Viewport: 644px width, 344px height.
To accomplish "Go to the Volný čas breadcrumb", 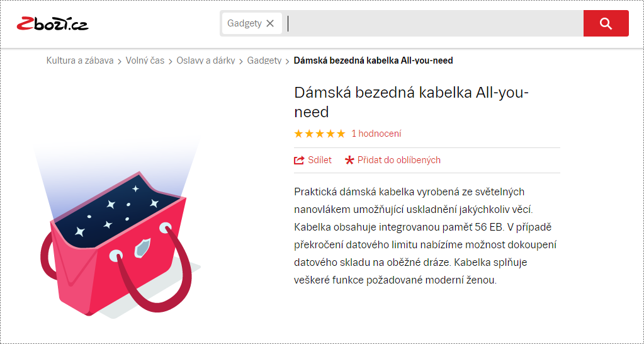I will pyautogui.click(x=145, y=61).
